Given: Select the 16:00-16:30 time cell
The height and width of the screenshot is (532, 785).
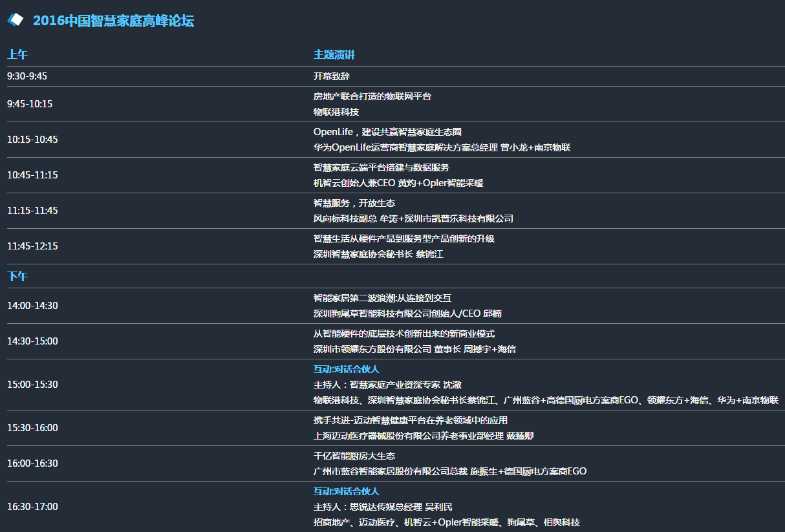Looking at the screenshot, I should click(32, 463).
